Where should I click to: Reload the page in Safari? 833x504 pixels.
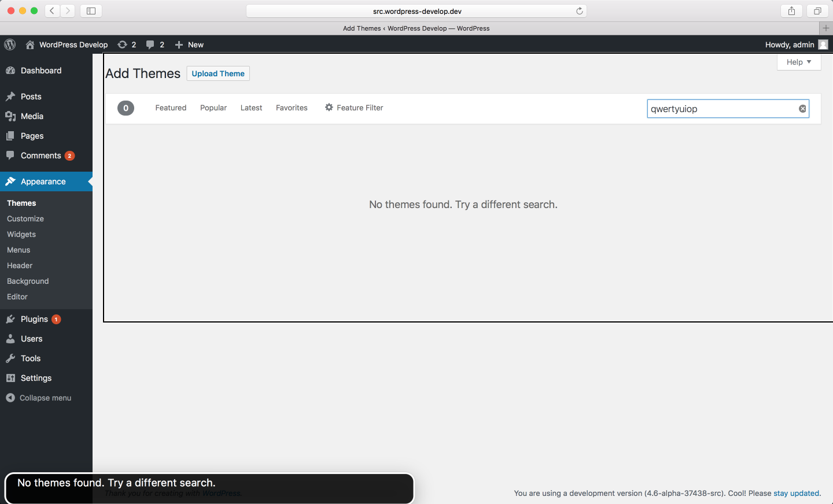(x=579, y=11)
